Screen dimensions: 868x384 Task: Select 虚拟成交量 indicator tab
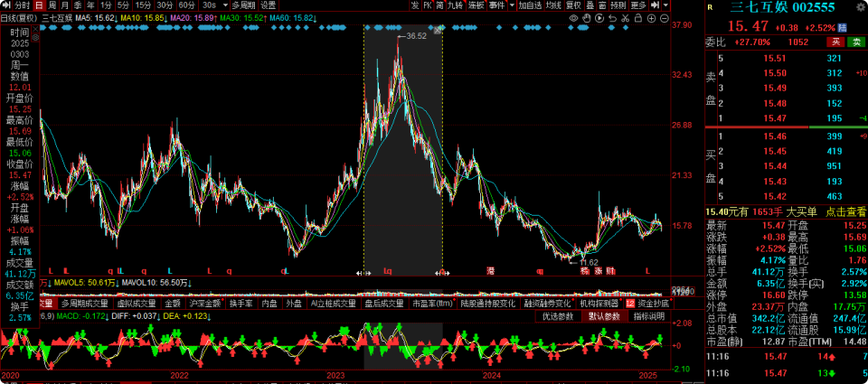[137, 304]
